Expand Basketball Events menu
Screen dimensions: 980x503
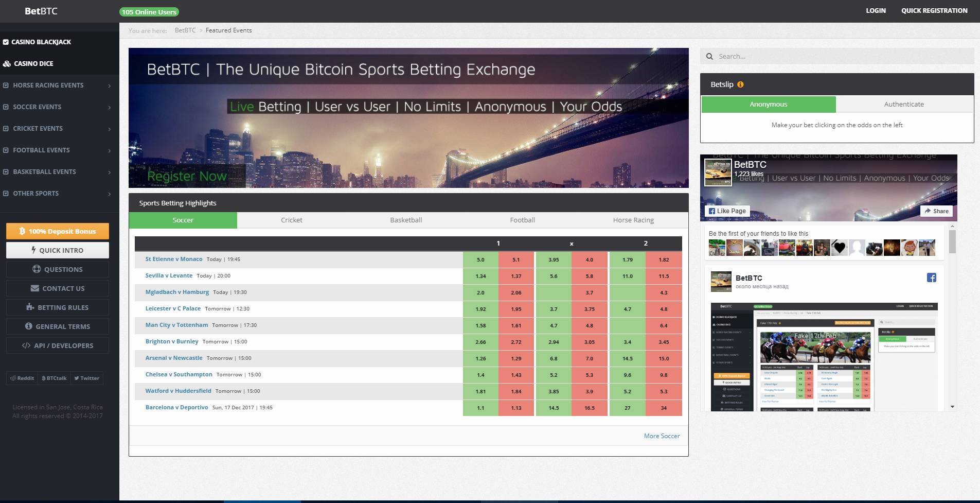[59, 172]
